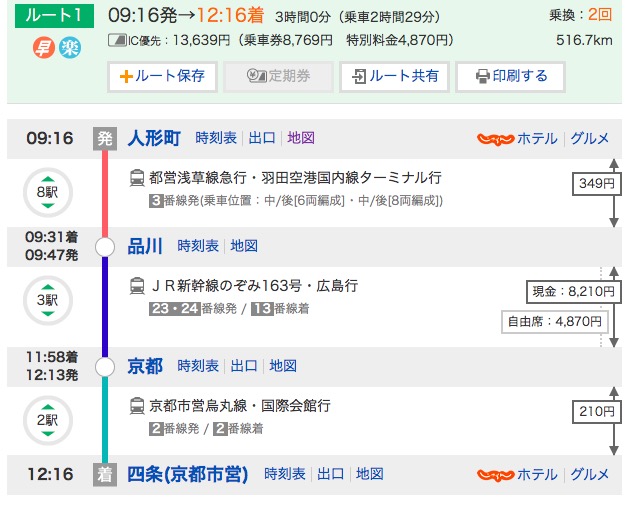Click the 発 departure marker at 人形町
The width and height of the screenshot is (630, 508).
104,138
